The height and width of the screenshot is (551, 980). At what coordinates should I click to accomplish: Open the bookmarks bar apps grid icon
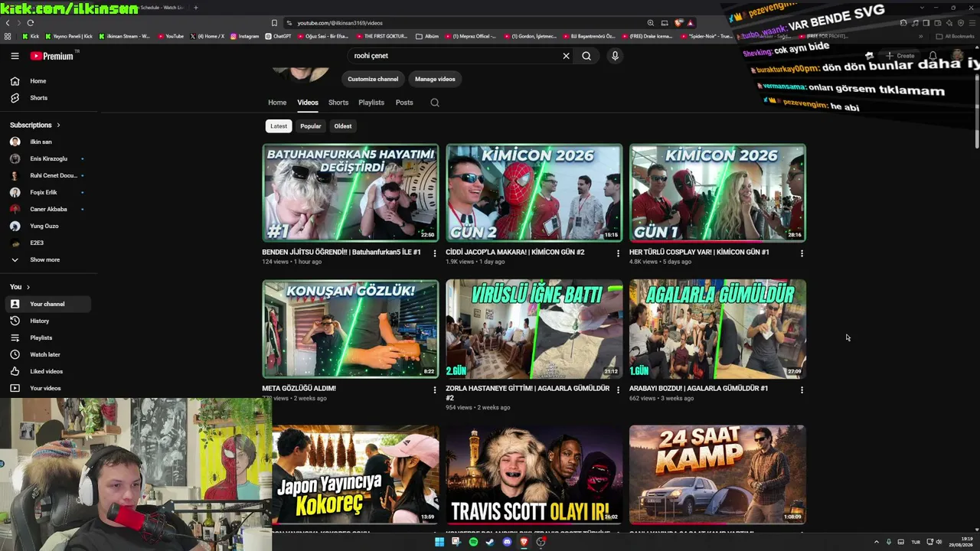tap(8, 36)
